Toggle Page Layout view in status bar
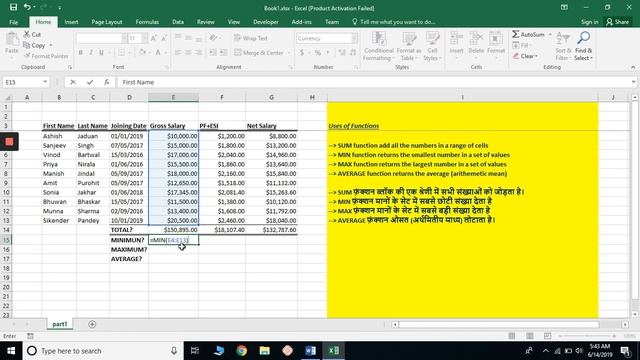This screenshot has height=360, width=640. pyautogui.click(x=530, y=336)
